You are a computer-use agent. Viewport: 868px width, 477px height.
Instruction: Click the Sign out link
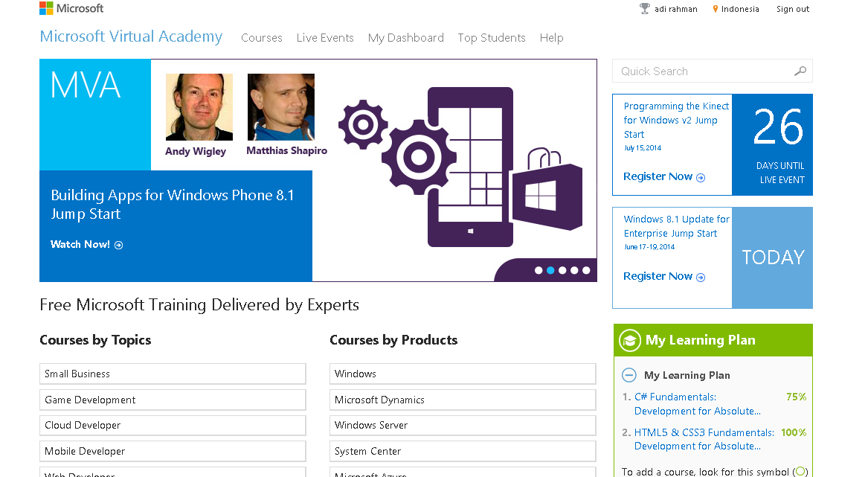pos(793,9)
